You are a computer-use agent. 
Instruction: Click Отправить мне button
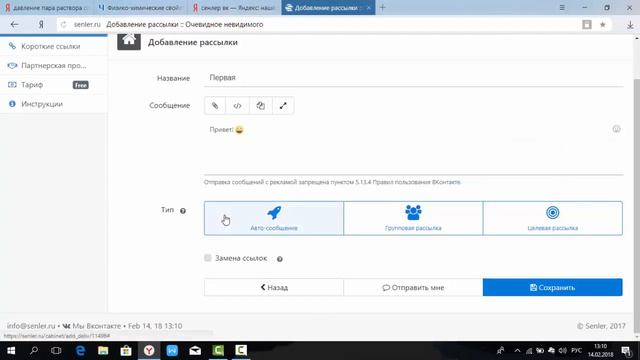pyautogui.click(x=413, y=287)
